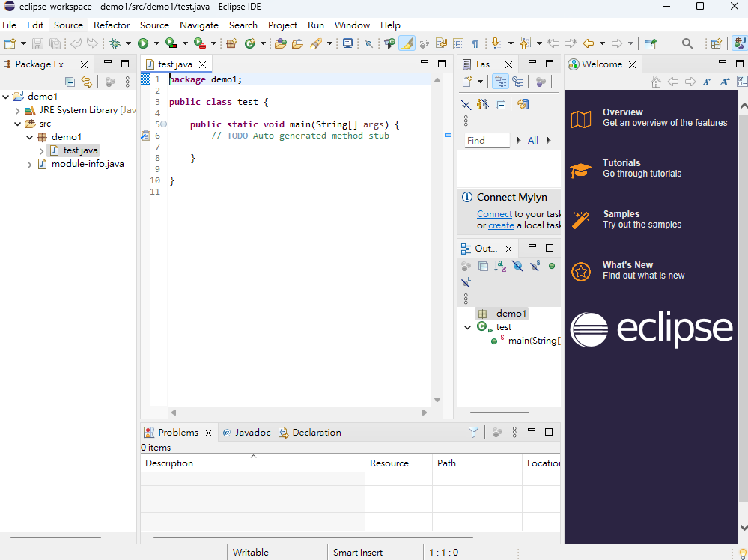The height and width of the screenshot is (560, 748).
Task: Click the Welcome view Home icon
Action: [656, 82]
